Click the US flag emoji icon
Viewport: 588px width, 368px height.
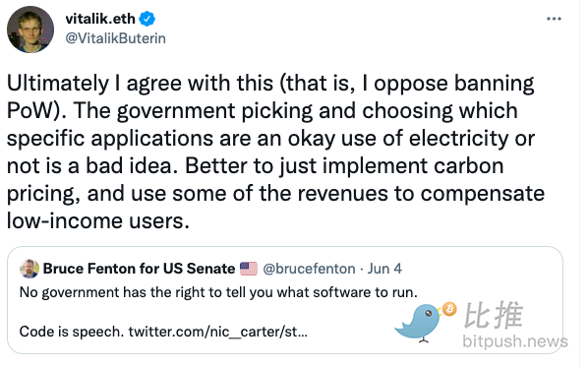coord(249,269)
